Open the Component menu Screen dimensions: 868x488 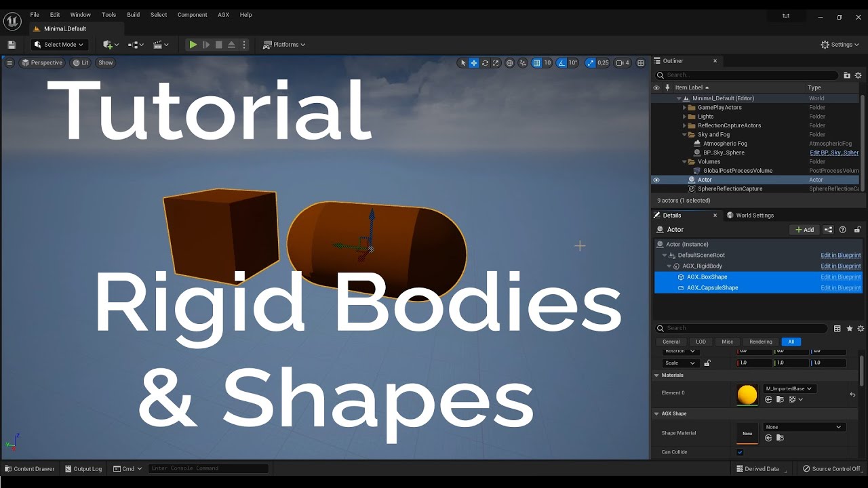pos(193,14)
